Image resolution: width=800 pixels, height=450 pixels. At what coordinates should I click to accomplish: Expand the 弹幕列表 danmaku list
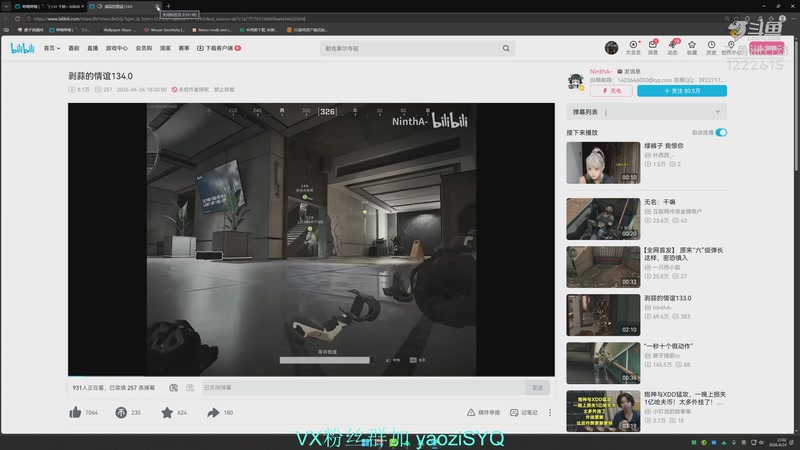point(646,112)
